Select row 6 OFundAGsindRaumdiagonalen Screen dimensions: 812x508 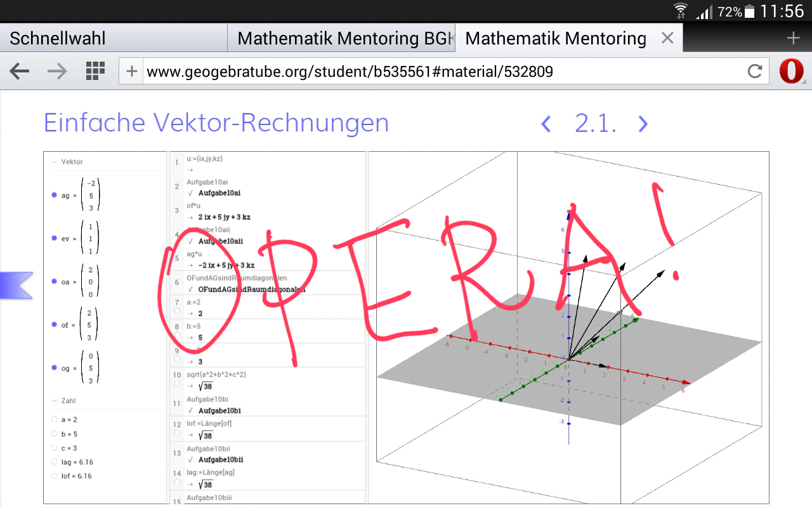[268, 283]
